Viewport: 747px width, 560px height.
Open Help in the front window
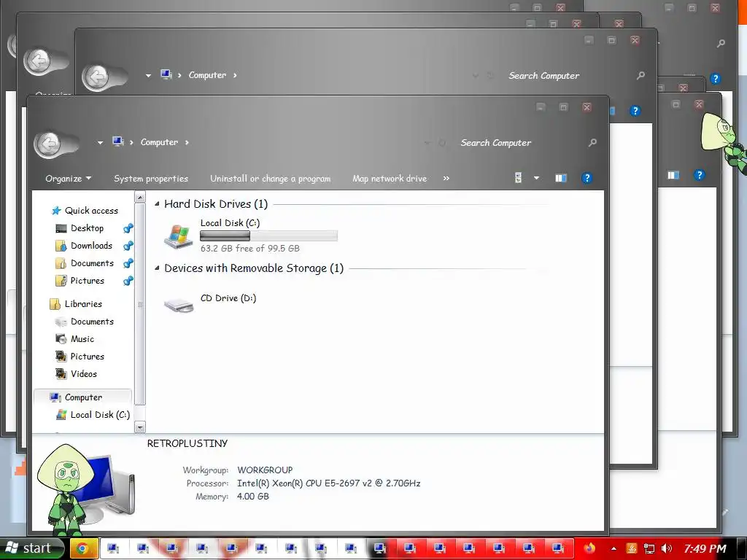coord(587,178)
